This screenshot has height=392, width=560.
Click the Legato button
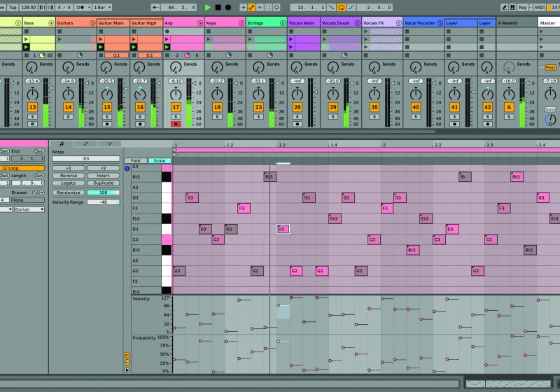pos(68,183)
